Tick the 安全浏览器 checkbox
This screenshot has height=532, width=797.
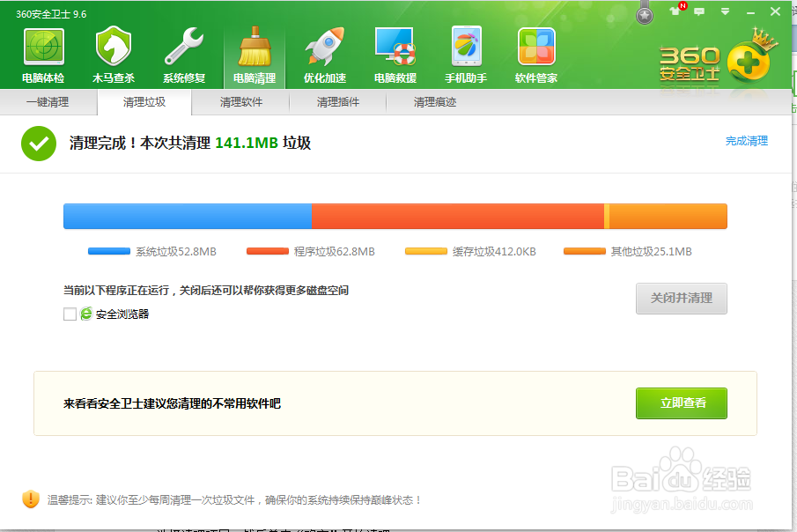(70, 314)
